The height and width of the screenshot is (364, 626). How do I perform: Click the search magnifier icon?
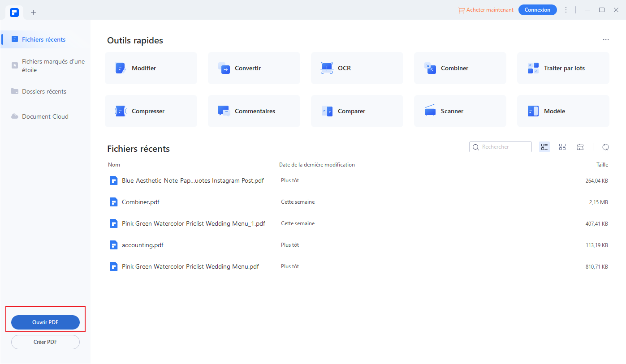pyautogui.click(x=476, y=147)
